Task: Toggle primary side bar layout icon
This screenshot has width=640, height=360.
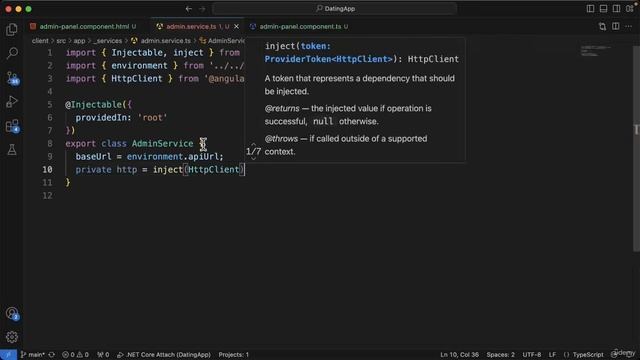Action: pos(590,9)
